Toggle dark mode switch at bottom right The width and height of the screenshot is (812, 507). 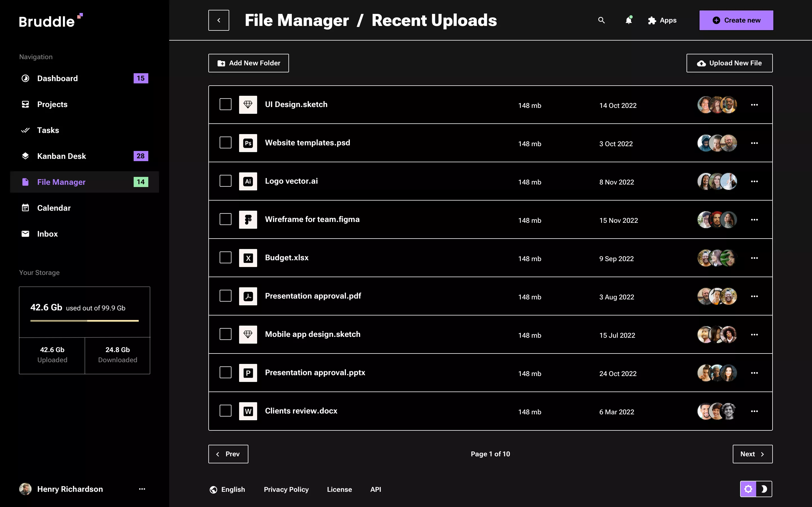764,489
